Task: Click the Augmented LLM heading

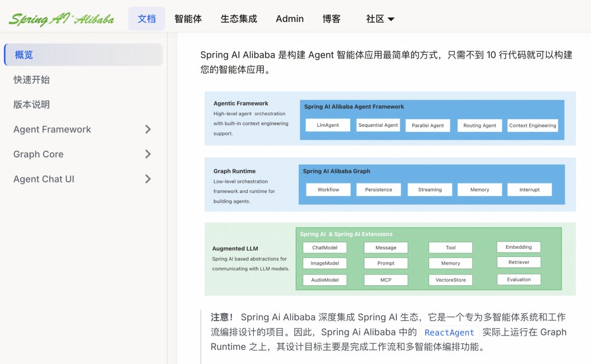Action: pos(235,249)
